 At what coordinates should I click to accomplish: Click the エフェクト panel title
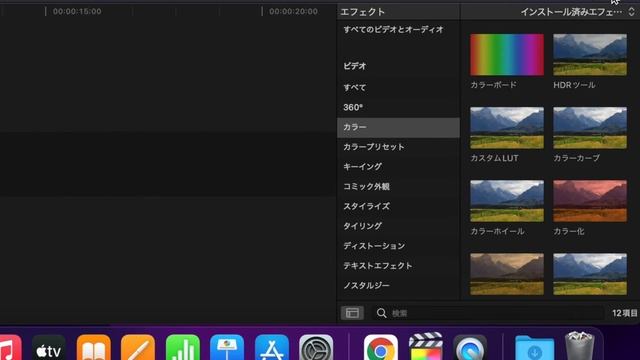coord(362,12)
